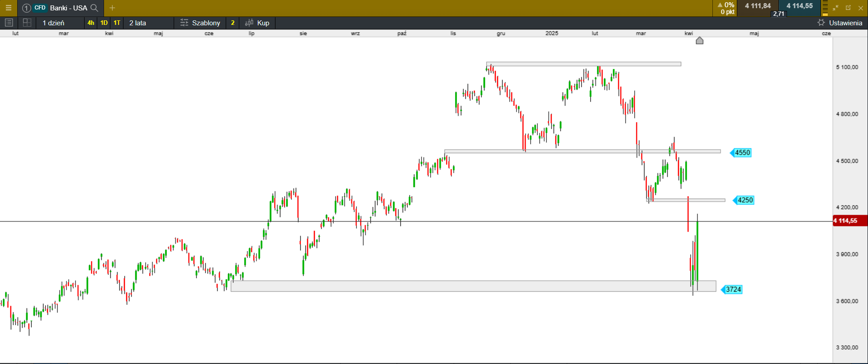
Task: Click the Kup buy button
Action: 257,23
